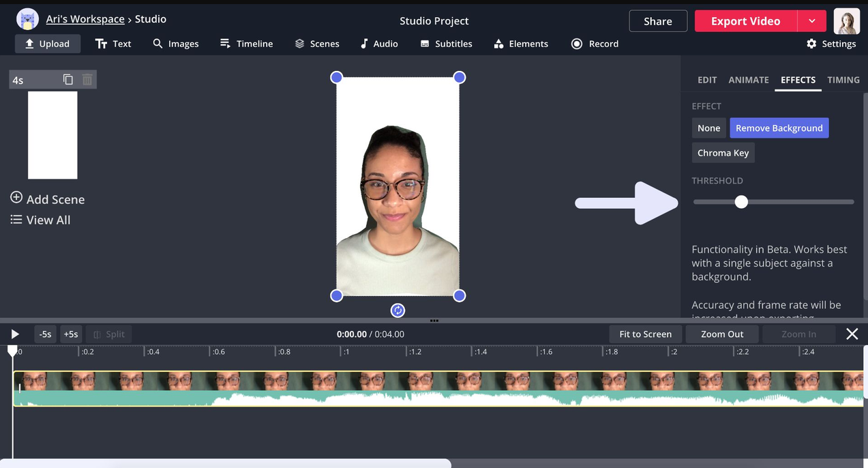Click the 0:00.00 / 0:04.00 time display
Image resolution: width=868 pixels, height=468 pixels.
click(370, 334)
